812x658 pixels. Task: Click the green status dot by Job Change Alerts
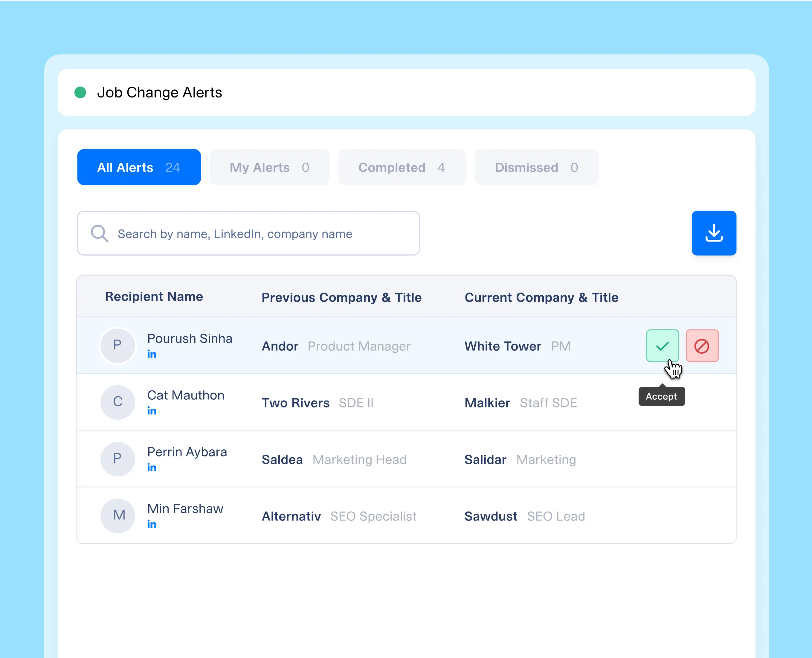tap(80, 92)
